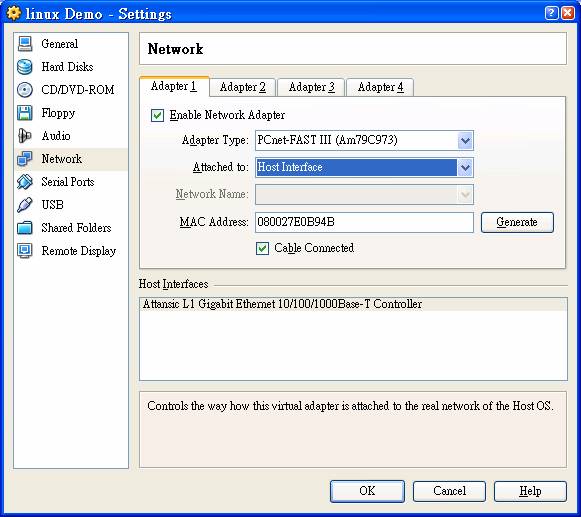
Task: Select the Shared Folders icon
Action: click(x=25, y=228)
